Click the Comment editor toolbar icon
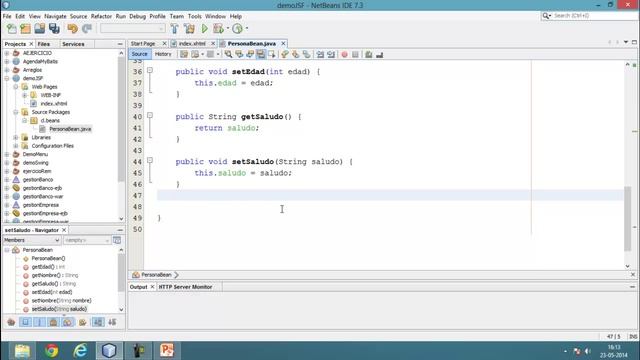 click(369, 54)
